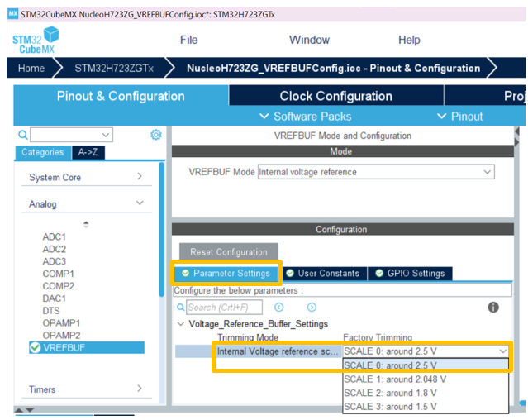The image size is (528, 420).
Task: Choose SCALE 1: around 2.048 V option
Action: (426, 379)
